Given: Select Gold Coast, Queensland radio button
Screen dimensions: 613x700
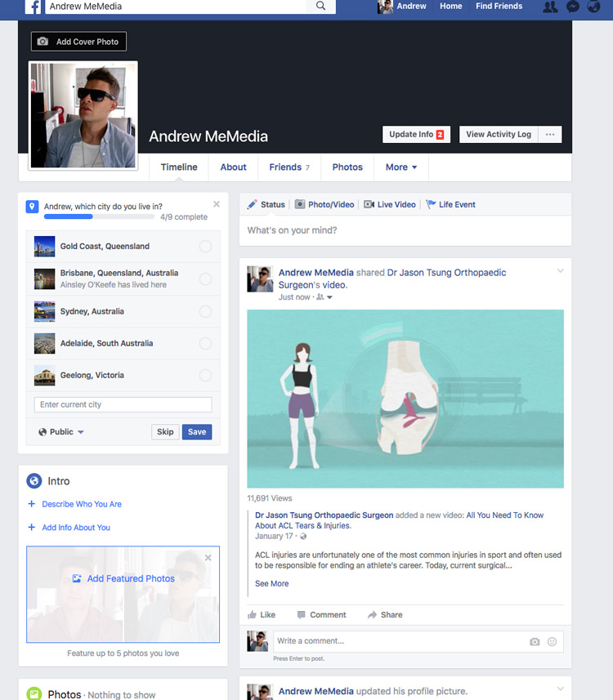Looking at the screenshot, I should pyautogui.click(x=205, y=247).
